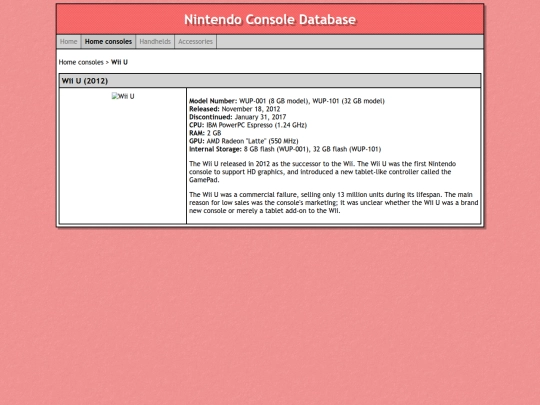Image resolution: width=540 pixels, height=405 pixels.
Task: Open the Accessories tab
Action: point(195,42)
